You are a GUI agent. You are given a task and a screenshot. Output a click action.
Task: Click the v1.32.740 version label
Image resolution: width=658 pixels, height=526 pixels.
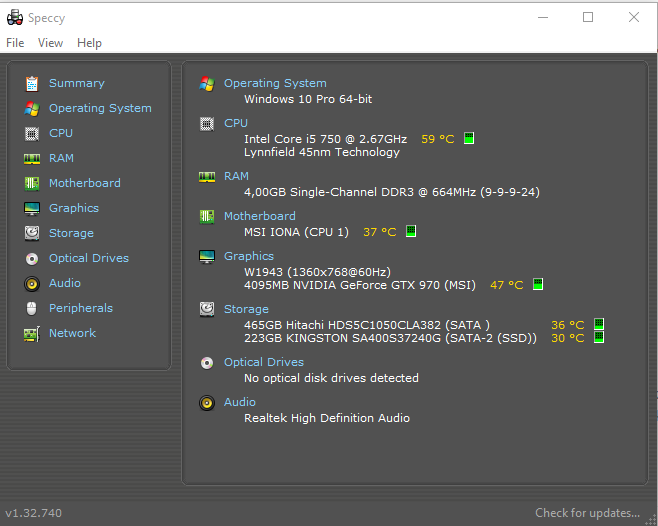(33, 513)
